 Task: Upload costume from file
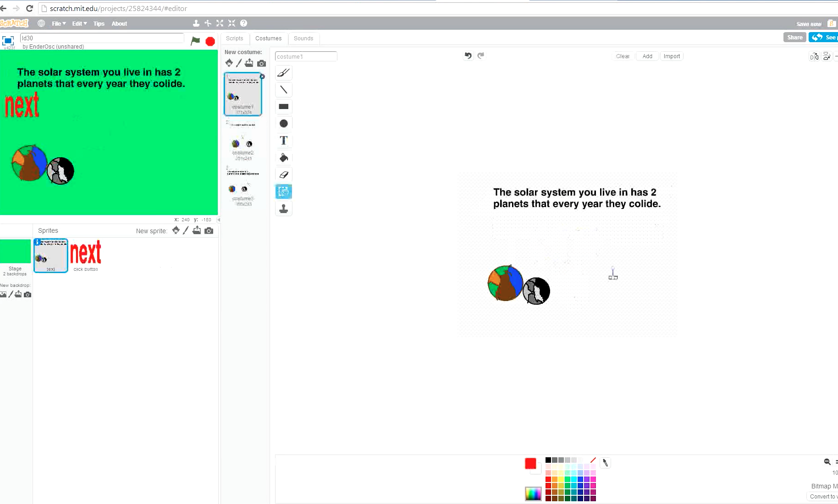[249, 63]
